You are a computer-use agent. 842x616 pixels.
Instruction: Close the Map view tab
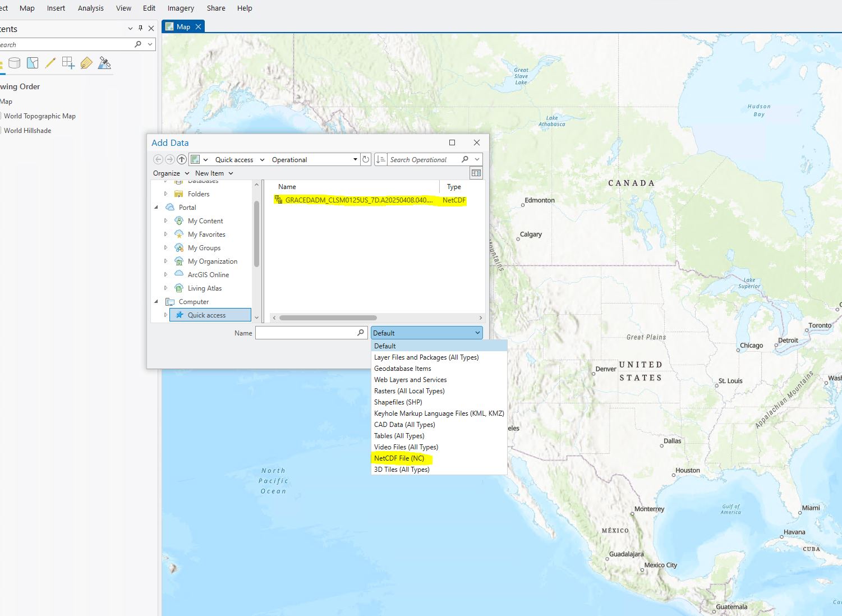click(198, 27)
